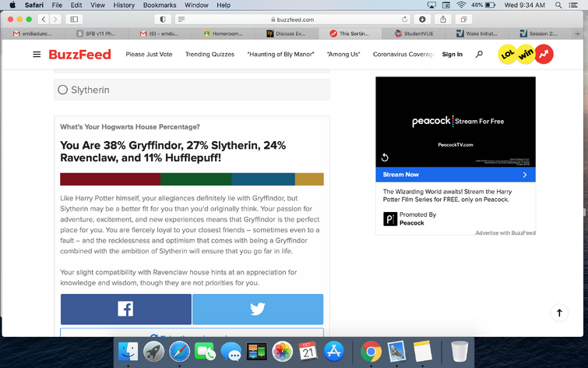The image size is (588, 368).
Task: Click the Reader view icon in address bar
Action: coord(181,19)
